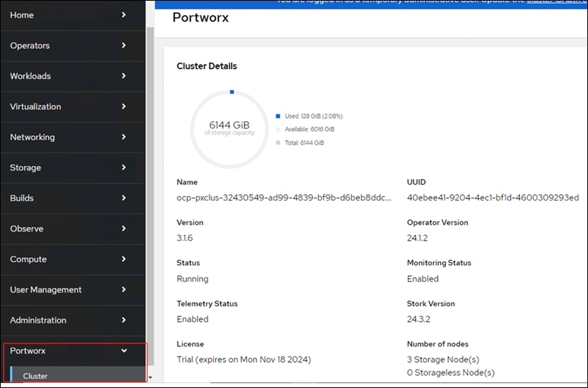The width and height of the screenshot is (588, 388).
Task: Click the blue used segment on donut chart
Action: (232, 92)
